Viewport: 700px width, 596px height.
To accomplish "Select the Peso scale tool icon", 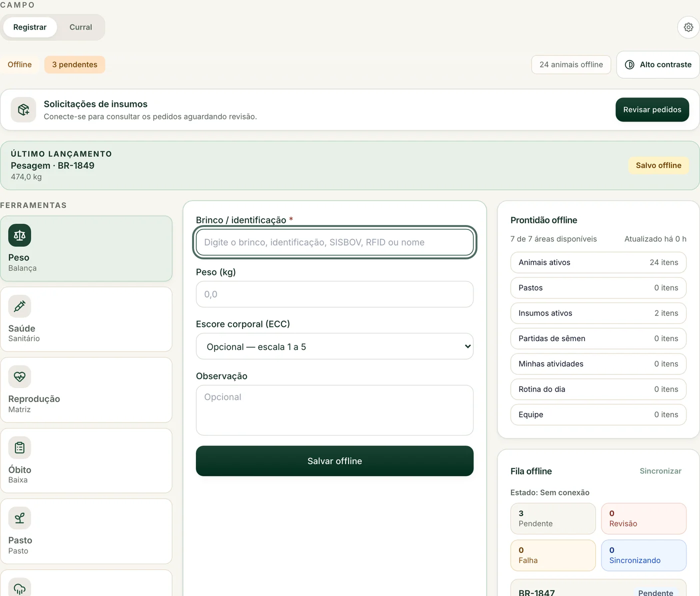I will click(x=19, y=235).
